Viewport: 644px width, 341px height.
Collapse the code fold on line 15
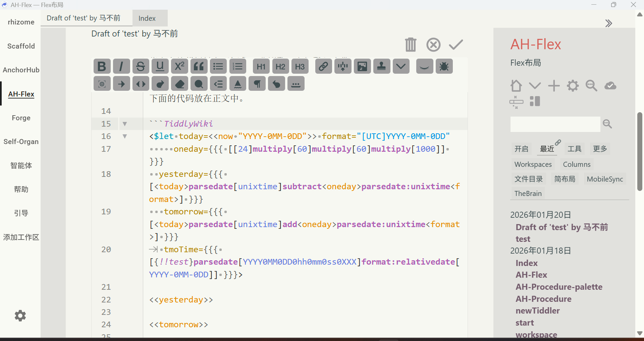point(125,124)
